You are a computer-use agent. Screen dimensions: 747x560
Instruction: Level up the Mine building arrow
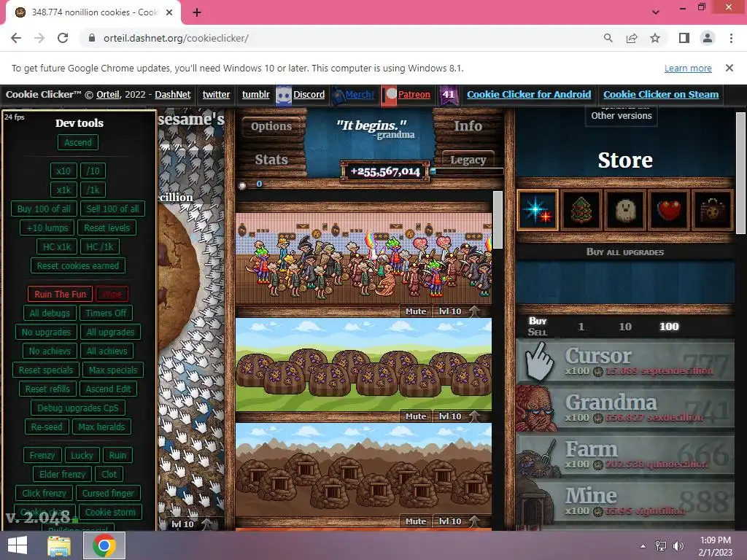point(474,521)
